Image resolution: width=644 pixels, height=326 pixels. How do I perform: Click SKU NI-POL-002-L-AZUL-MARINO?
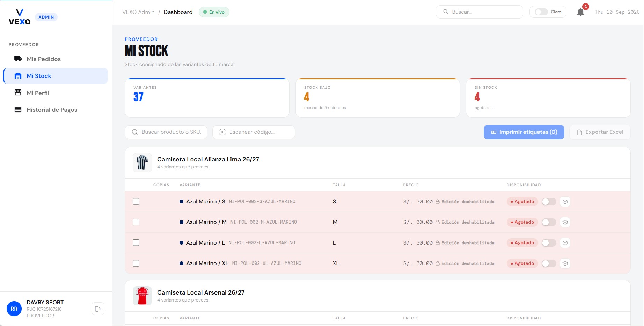[262, 243]
